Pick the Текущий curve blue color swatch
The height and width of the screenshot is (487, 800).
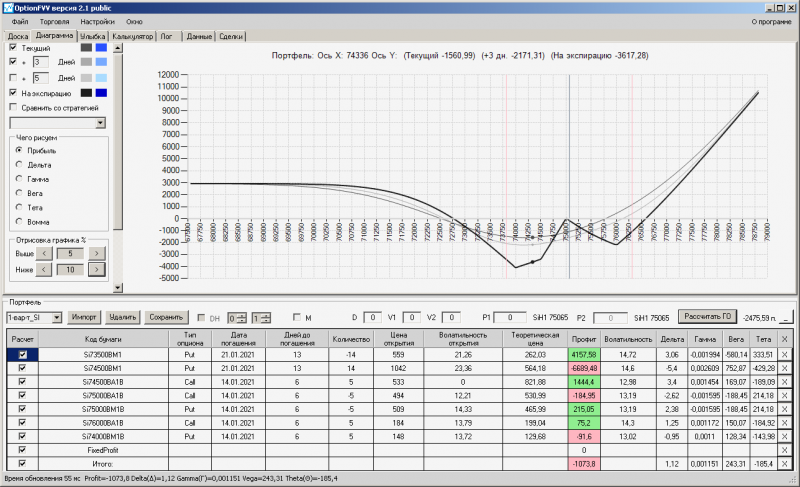pos(101,47)
